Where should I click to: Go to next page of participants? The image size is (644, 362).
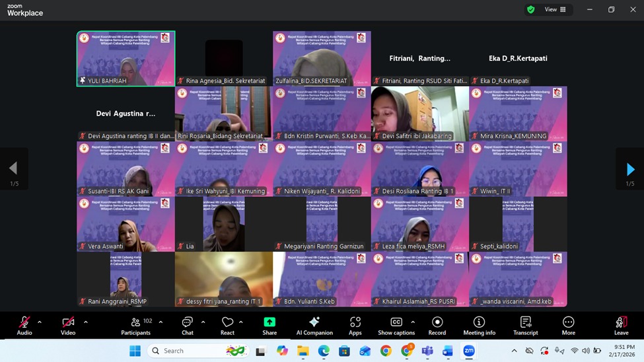point(630,170)
